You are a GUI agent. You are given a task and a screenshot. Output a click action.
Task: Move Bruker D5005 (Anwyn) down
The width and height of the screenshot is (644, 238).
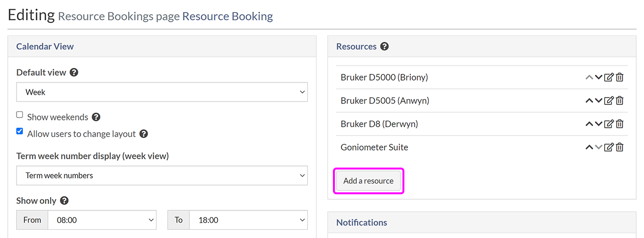click(x=599, y=101)
